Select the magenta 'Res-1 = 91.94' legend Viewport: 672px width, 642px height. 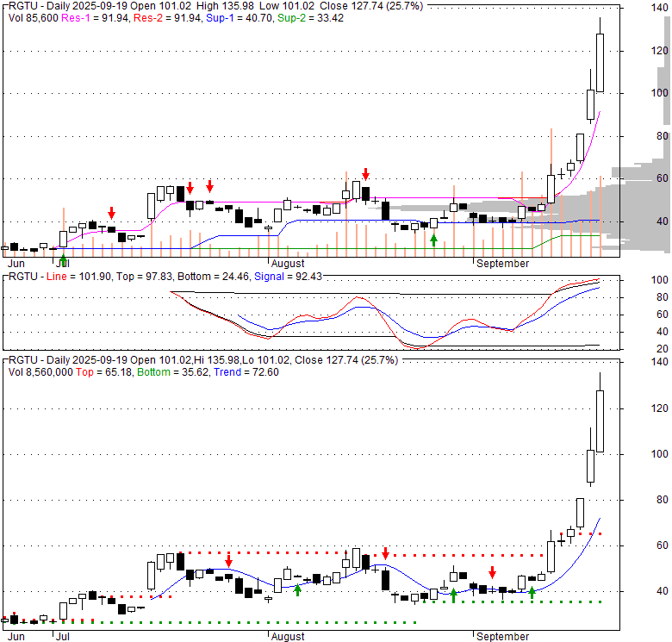(95, 18)
